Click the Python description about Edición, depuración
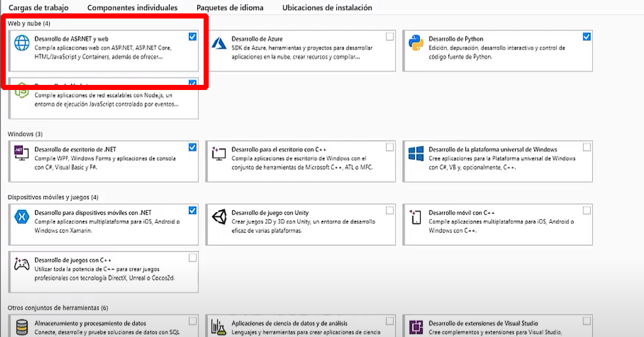The image size is (644, 337). [x=497, y=52]
